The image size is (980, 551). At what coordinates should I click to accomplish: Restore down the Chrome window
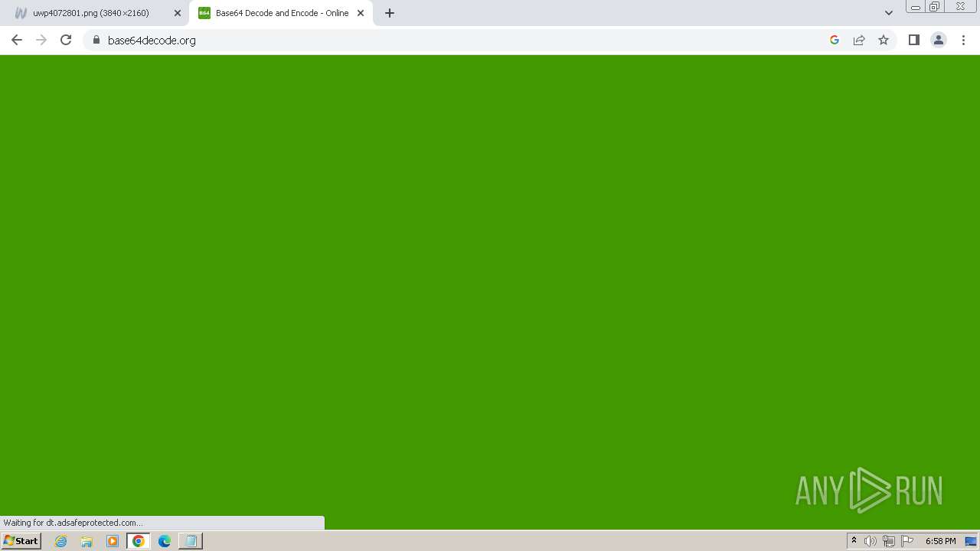point(935,7)
